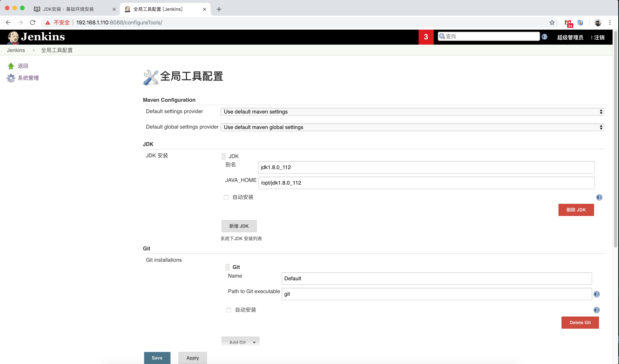Open help for JDK 自动安装 option
The width and height of the screenshot is (619, 364).
599,197
